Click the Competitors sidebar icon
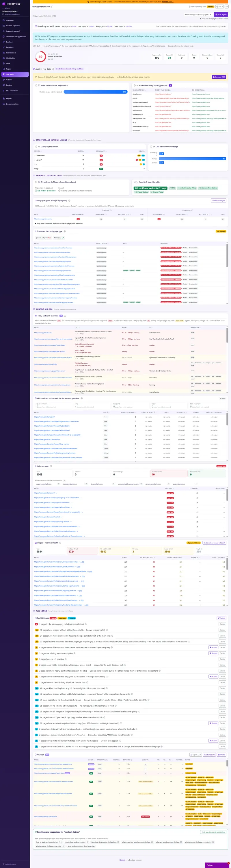Image resolution: width=231 pixels, height=868 pixels. pyautogui.click(x=3, y=53)
